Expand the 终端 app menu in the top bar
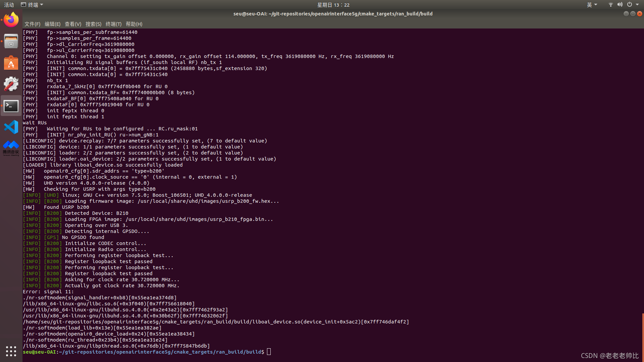 [x=33, y=5]
